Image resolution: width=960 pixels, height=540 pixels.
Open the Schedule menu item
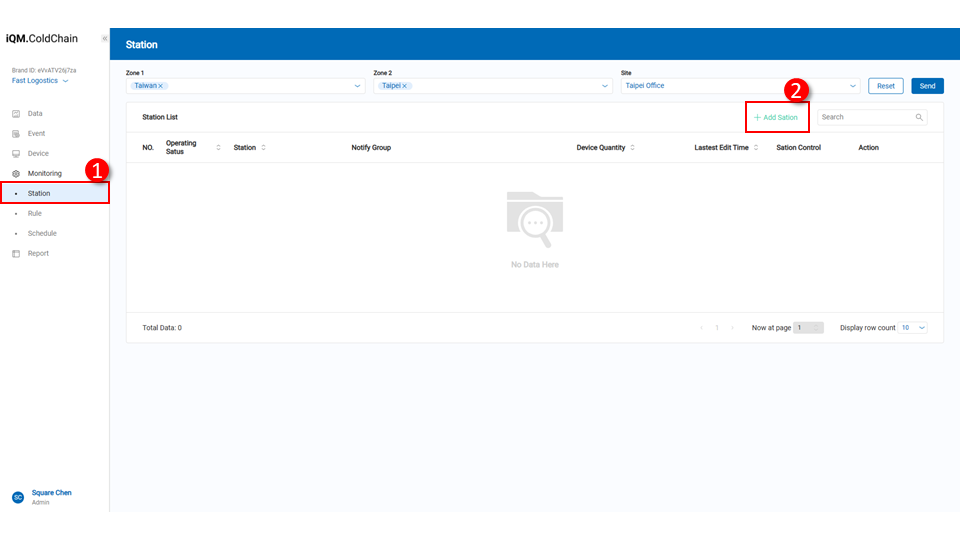coord(42,234)
